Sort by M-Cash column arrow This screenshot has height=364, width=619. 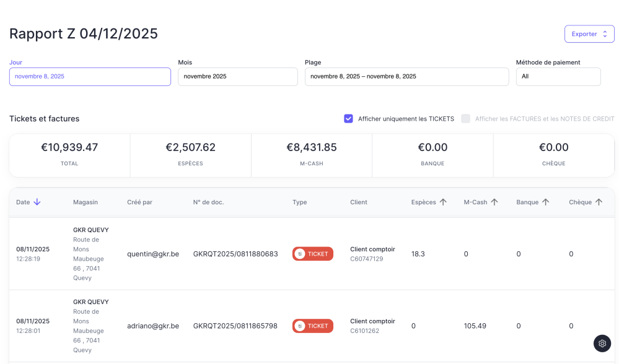(494, 202)
